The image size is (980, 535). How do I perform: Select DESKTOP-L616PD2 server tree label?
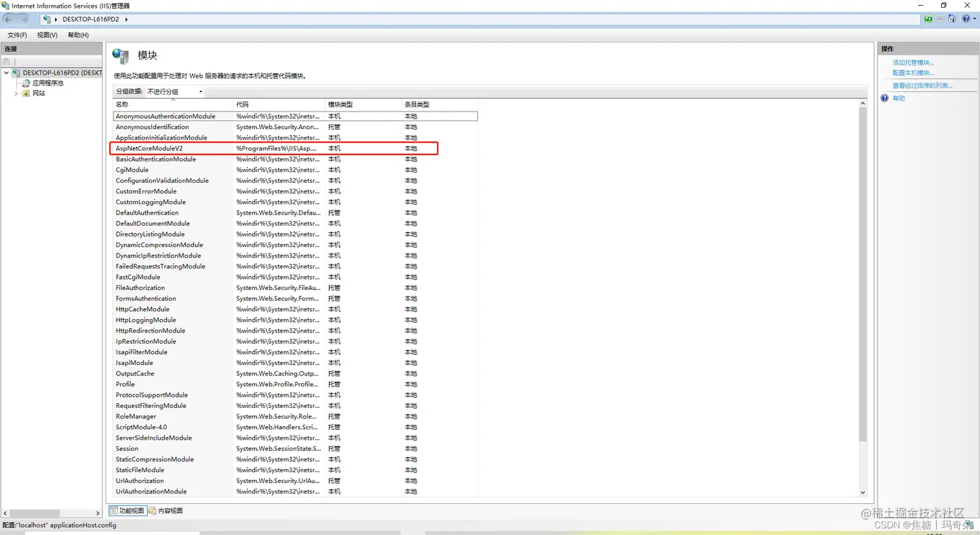click(x=62, y=73)
